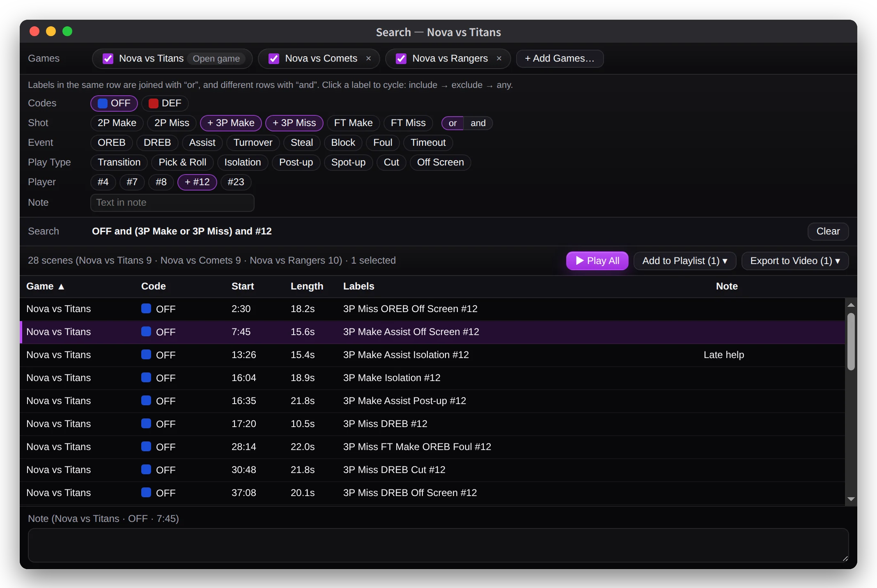Uncheck the Nova vs Comets game checkbox

pos(274,59)
